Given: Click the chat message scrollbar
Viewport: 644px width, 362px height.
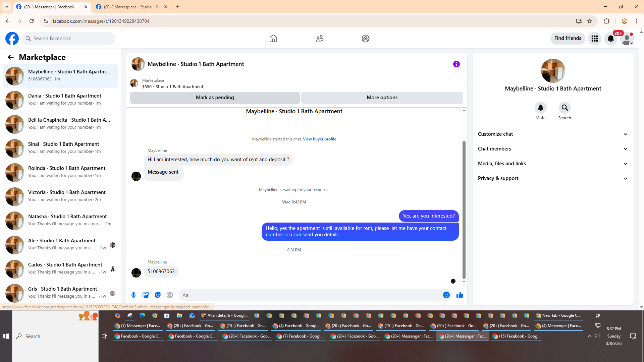Looking at the screenshot, I should click(464, 209).
